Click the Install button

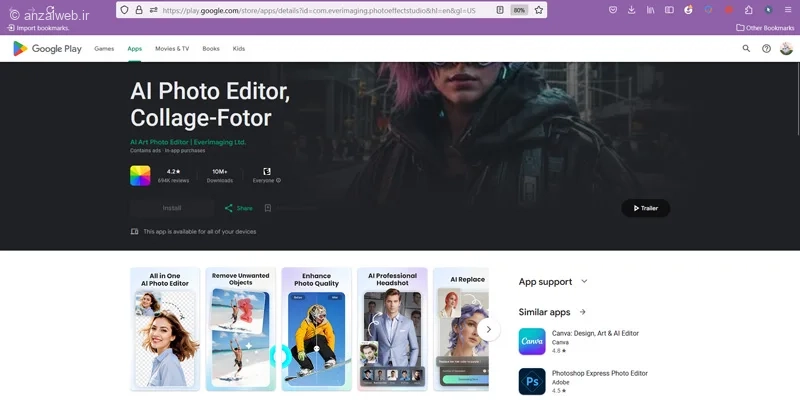pos(172,208)
